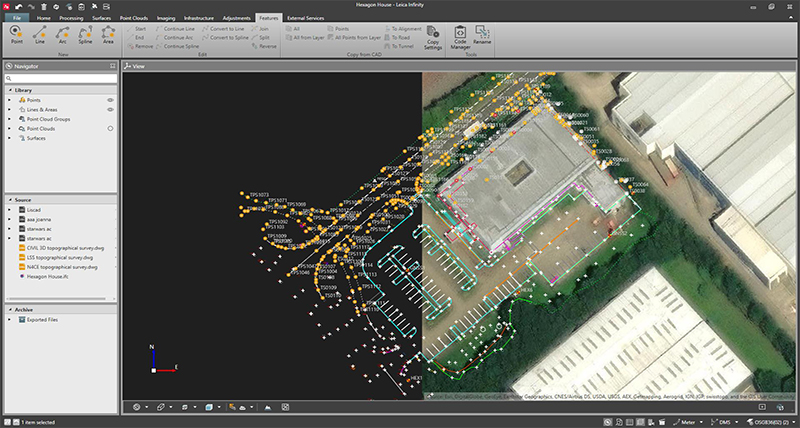Show Point Clouds using visibility circle

click(110, 129)
